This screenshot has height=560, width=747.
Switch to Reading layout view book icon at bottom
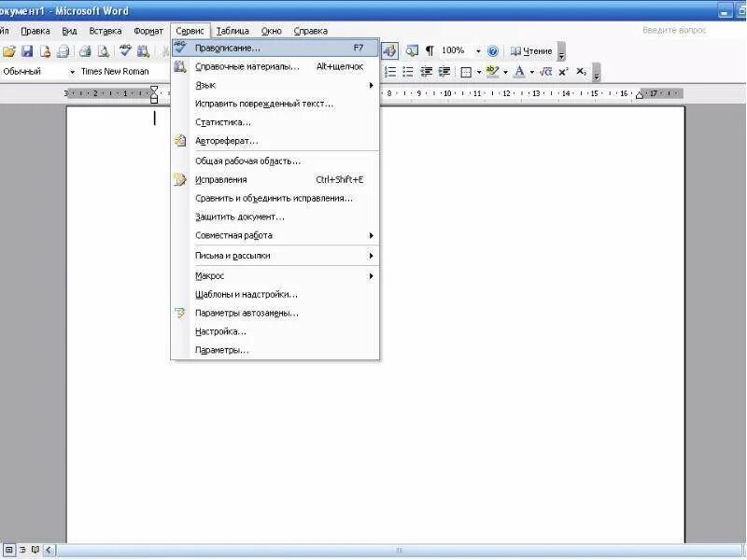coord(35,550)
